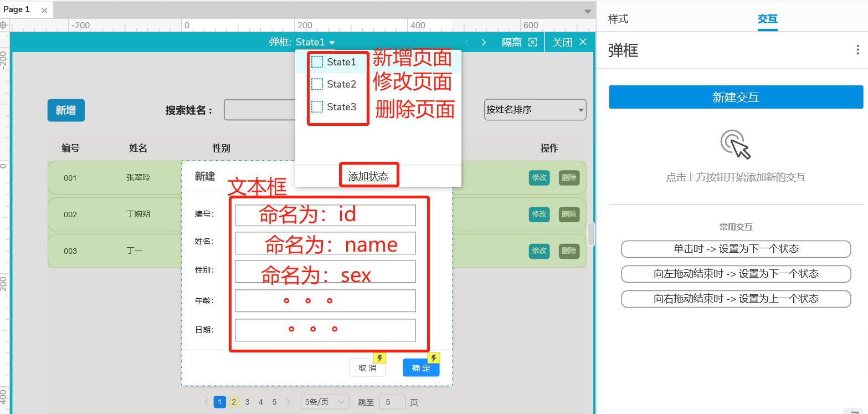The width and height of the screenshot is (868, 414).
Task: Click the 搜索姓名 input field
Action: click(x=259, y=110)
